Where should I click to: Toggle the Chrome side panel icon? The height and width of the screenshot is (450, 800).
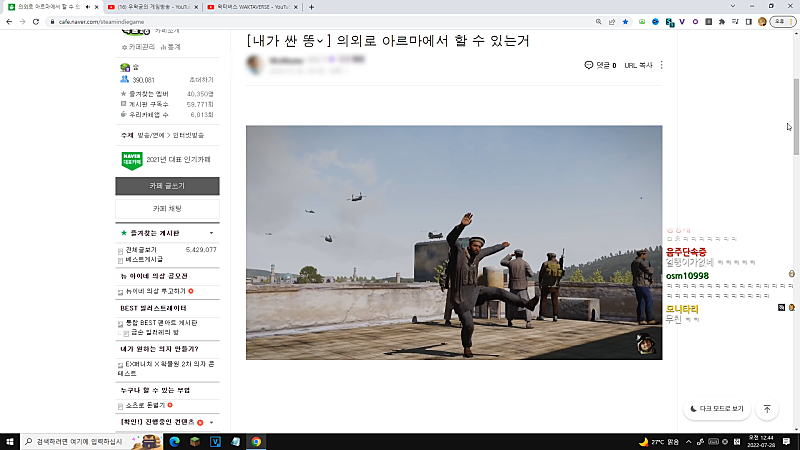click(x=748, y=22)
